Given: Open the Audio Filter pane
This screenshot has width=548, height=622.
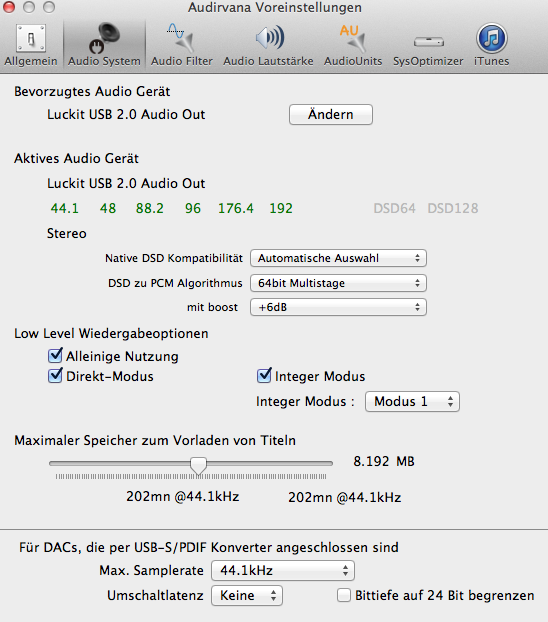Looking at the screenshot, I should [182, 45].
